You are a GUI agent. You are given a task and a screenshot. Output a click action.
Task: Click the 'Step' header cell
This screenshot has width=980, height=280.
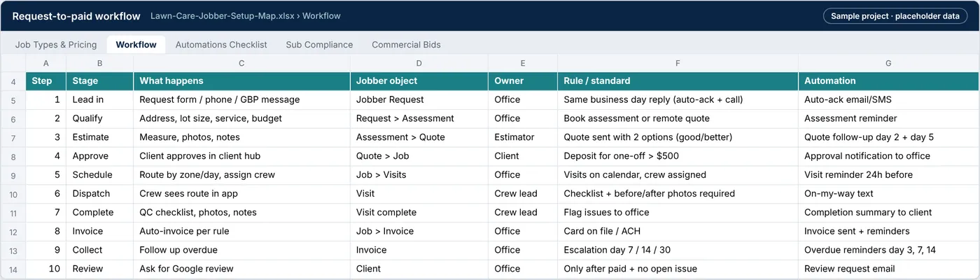[x=46, y=81]
